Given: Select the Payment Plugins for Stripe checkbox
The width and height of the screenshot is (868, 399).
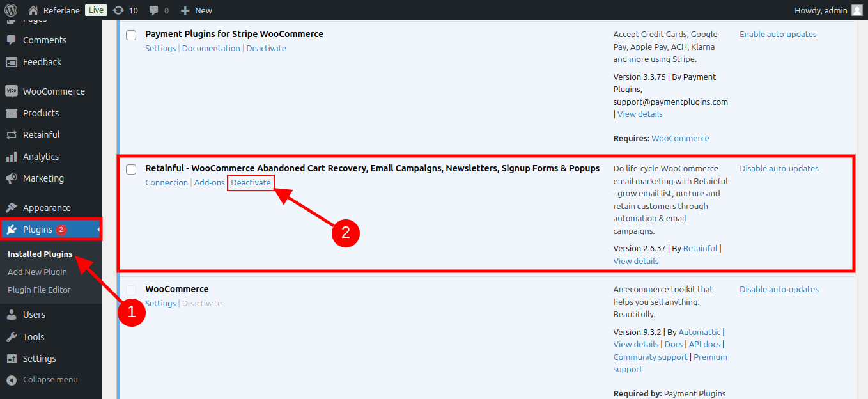Looking at the screenshot, I should pos(131,35).
